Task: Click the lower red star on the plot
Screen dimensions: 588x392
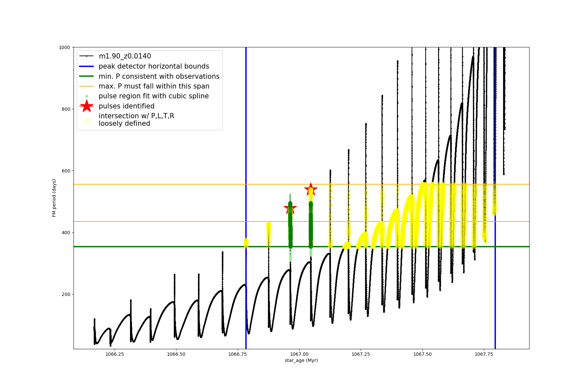Action: [x=290, y=208]
